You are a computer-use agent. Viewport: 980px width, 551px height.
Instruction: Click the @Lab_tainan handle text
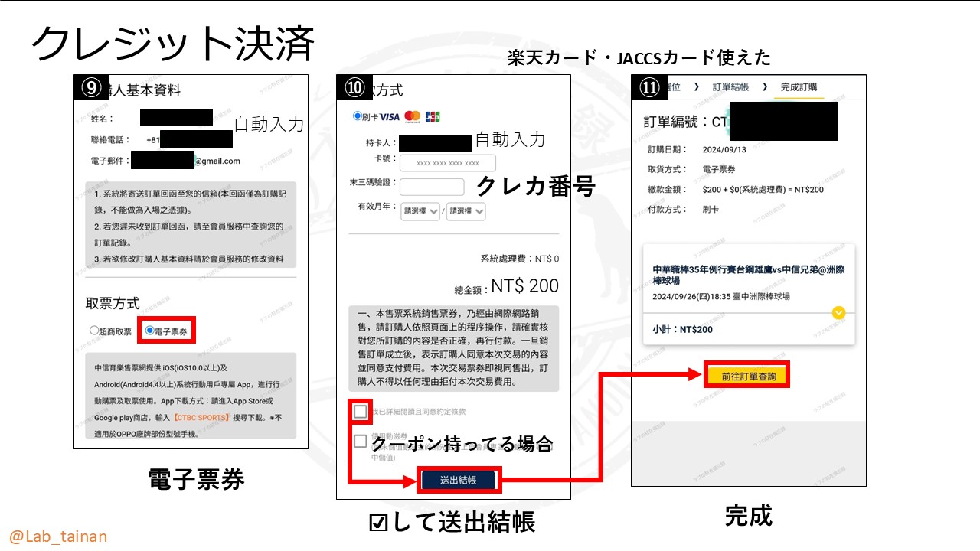(x=58, y=536)
